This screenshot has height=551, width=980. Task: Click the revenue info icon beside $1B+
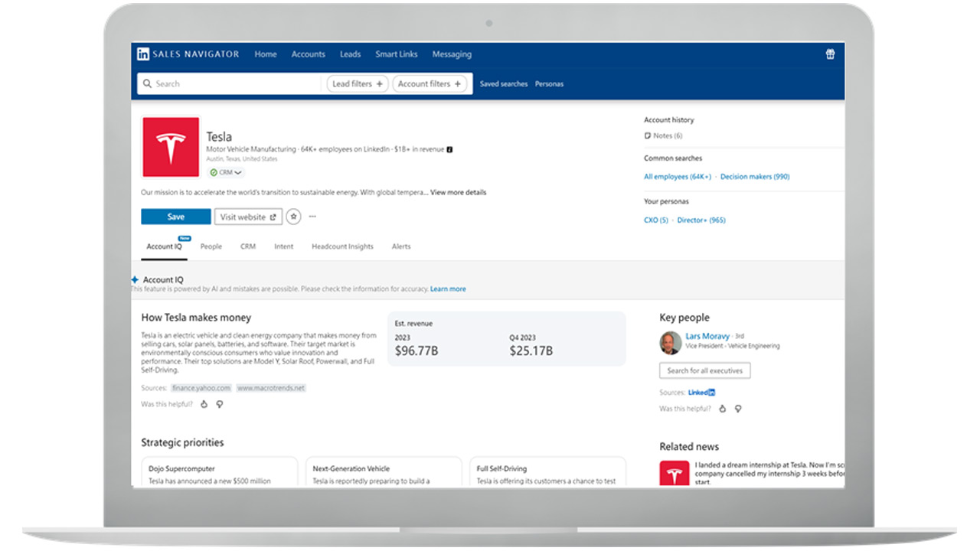click(x=449, y=149)
